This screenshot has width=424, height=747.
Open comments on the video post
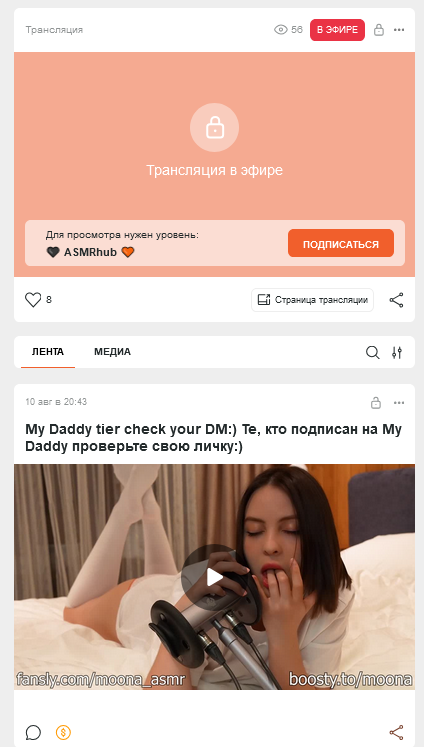point(33,732)
